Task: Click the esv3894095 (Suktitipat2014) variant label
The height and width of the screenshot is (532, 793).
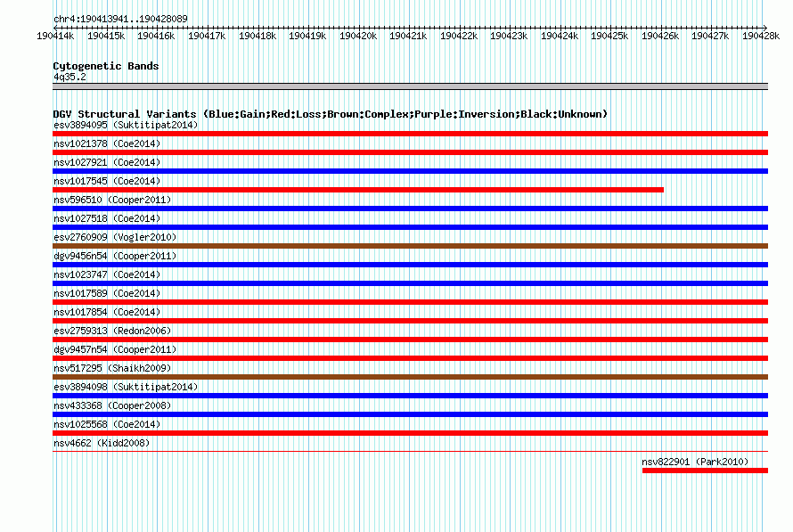Action: click(x=126, y=125)
